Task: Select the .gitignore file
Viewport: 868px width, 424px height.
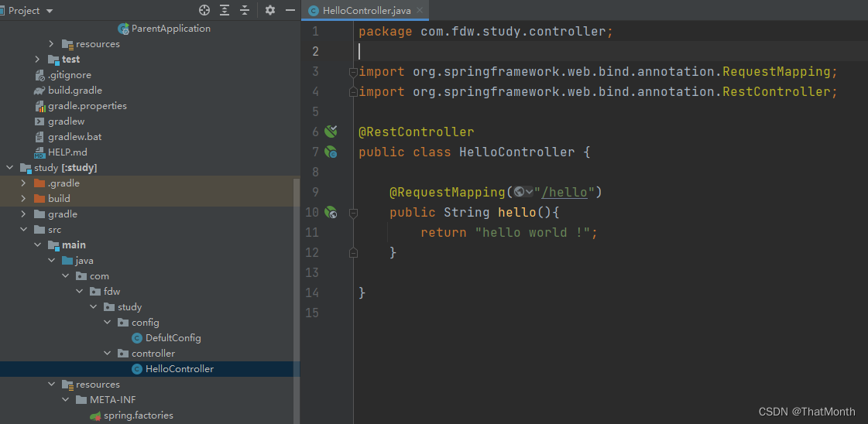Action: [x=69, y=74]
